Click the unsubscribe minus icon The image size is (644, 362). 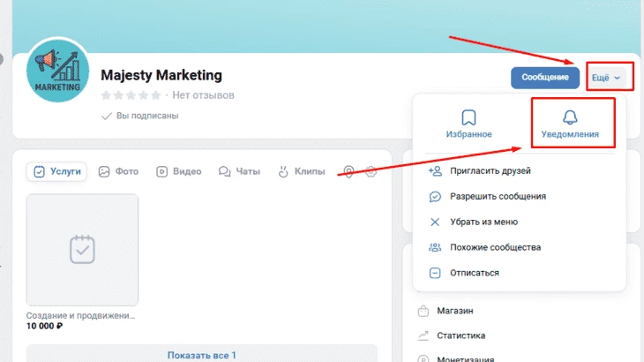click(x=435, y=273)
